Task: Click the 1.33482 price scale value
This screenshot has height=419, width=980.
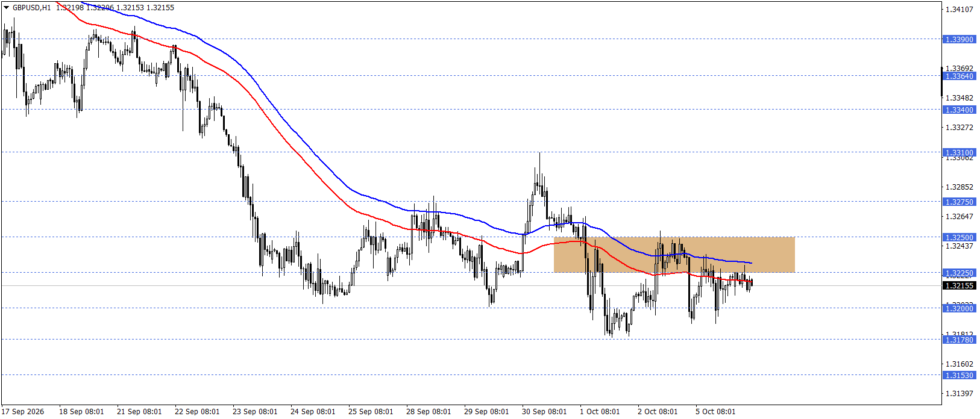Action: (x=960, y=98)
